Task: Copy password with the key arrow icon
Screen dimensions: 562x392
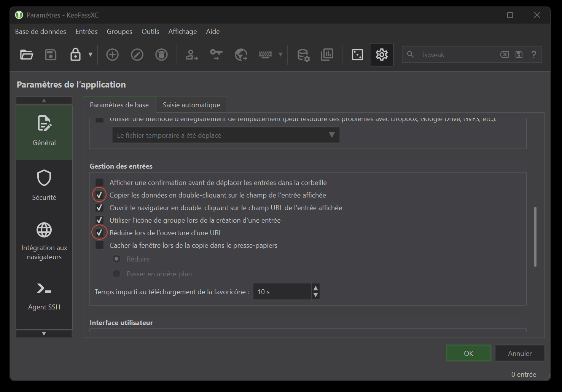Action: coord(216,55)
